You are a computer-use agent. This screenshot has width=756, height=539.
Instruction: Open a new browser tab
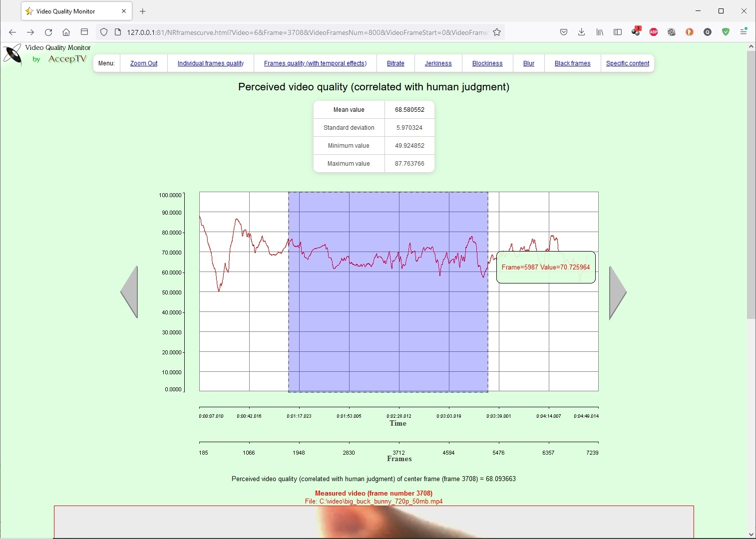click(143, 11)
